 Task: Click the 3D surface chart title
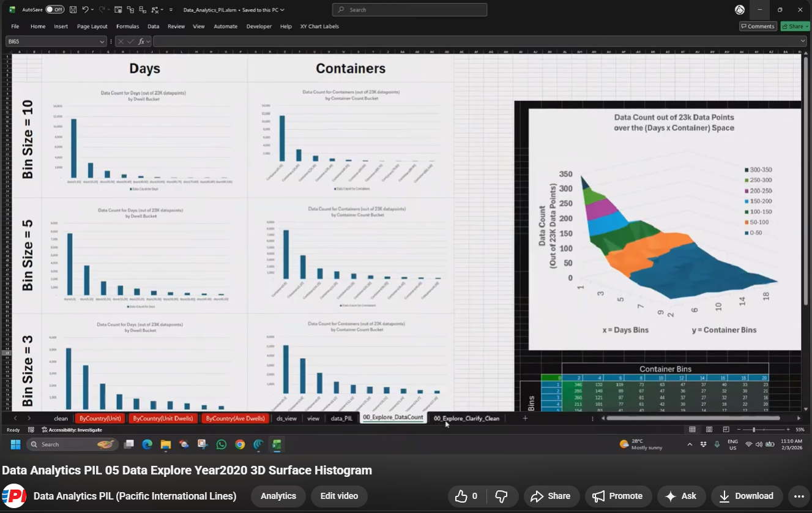674,122
